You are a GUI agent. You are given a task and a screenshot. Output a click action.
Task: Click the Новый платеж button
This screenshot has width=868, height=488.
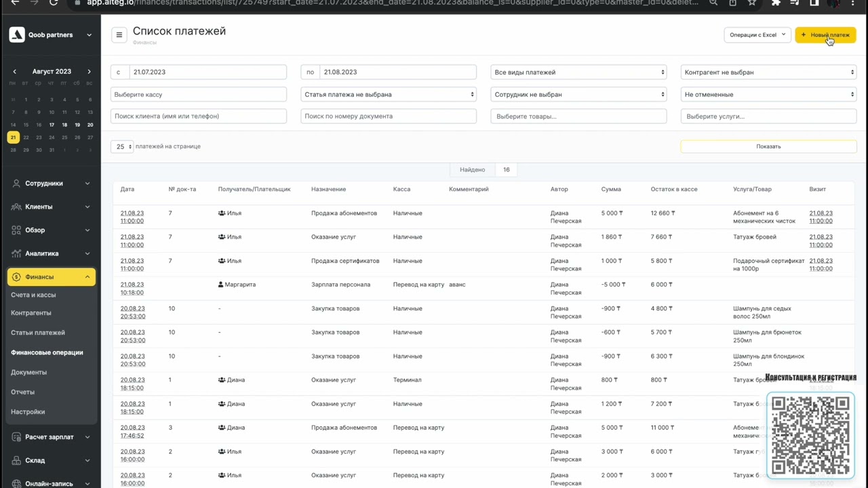pos(825,35)
